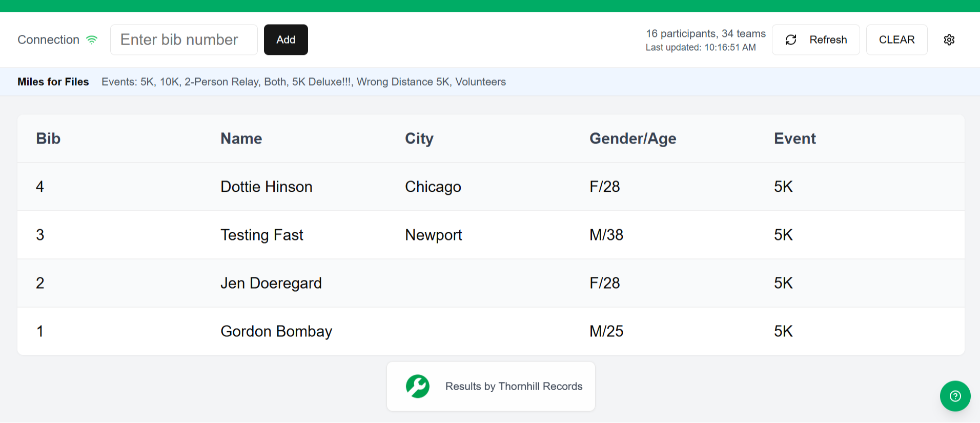Image resolution: width=980 pixels, height=423 pixels.
Task: Focus the Enter bib number field
Action: point(183,40)
